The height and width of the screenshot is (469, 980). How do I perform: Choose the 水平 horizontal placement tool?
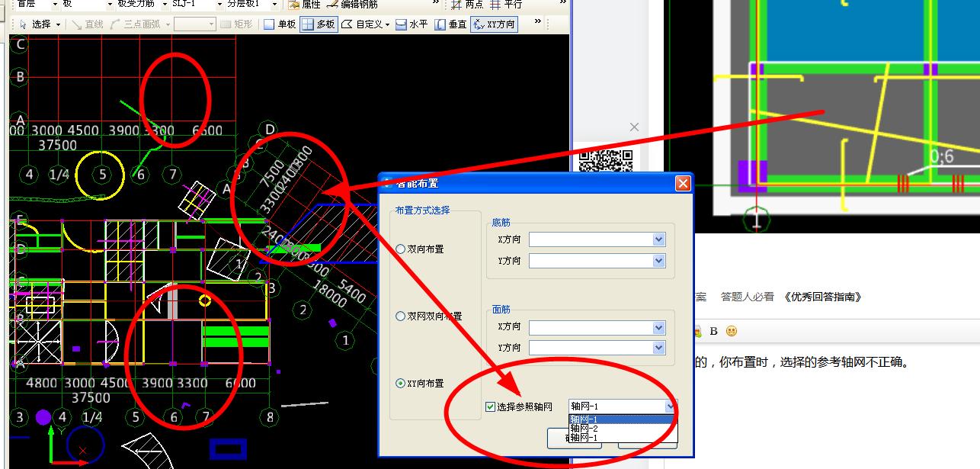[x=412, y=24]
